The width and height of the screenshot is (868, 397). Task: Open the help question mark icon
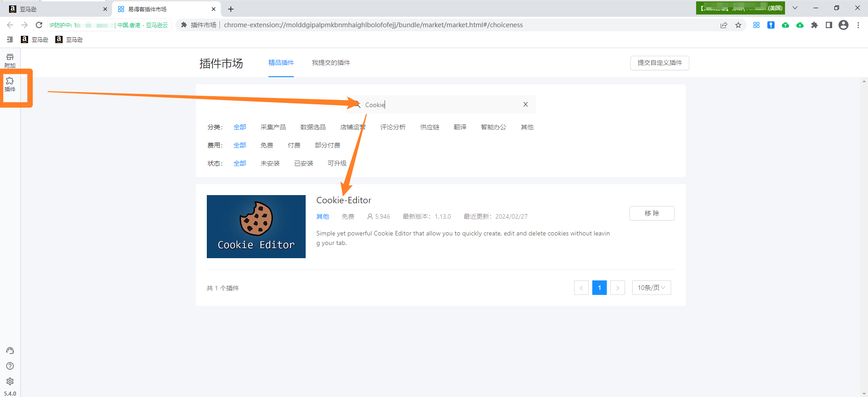click(10, 366)
